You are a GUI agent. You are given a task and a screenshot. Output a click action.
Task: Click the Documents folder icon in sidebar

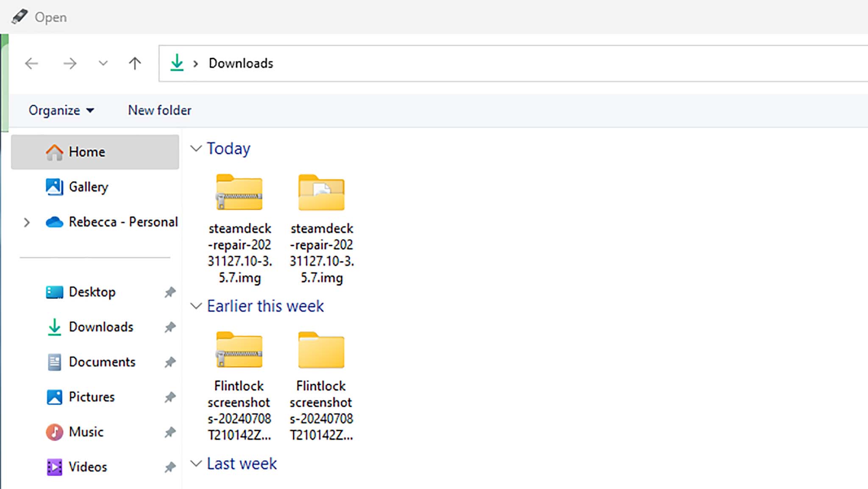(54, 362)
